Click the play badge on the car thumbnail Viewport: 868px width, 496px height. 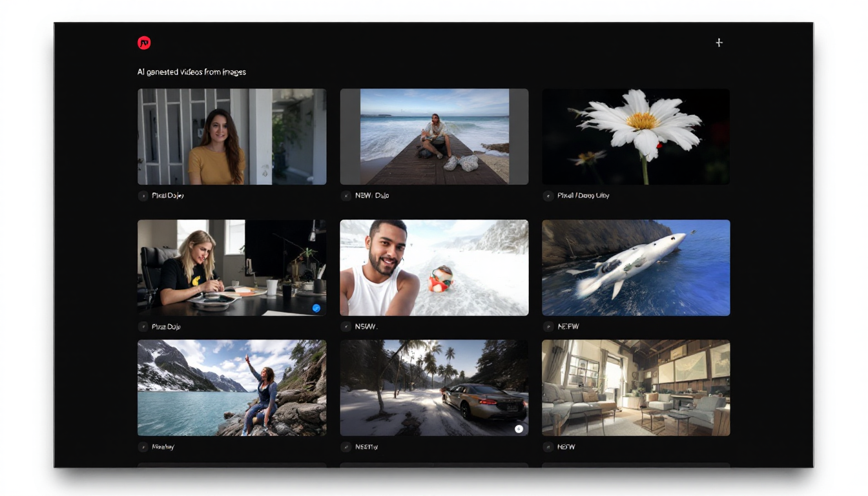(519, 428)
